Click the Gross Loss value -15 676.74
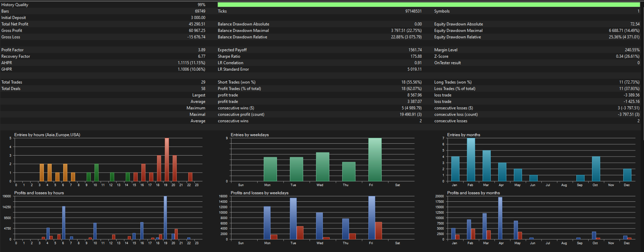 coord(196,37)
